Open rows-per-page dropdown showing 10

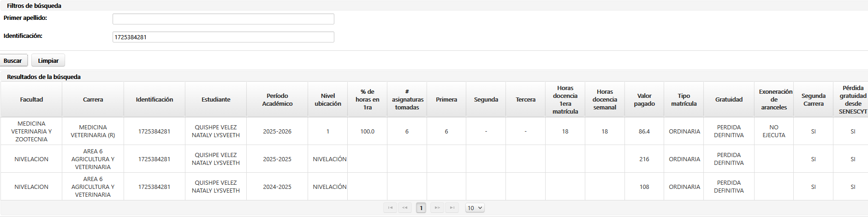(475, 208)
